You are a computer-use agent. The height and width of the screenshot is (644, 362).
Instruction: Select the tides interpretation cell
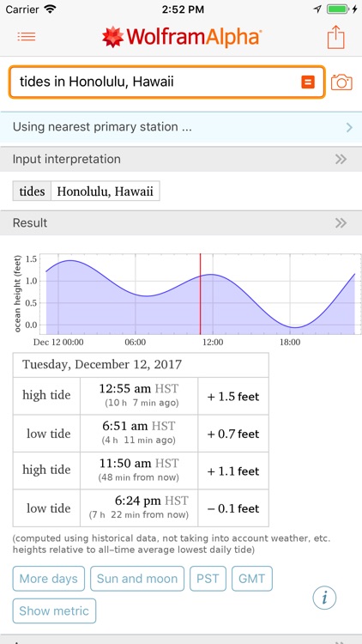32,191
